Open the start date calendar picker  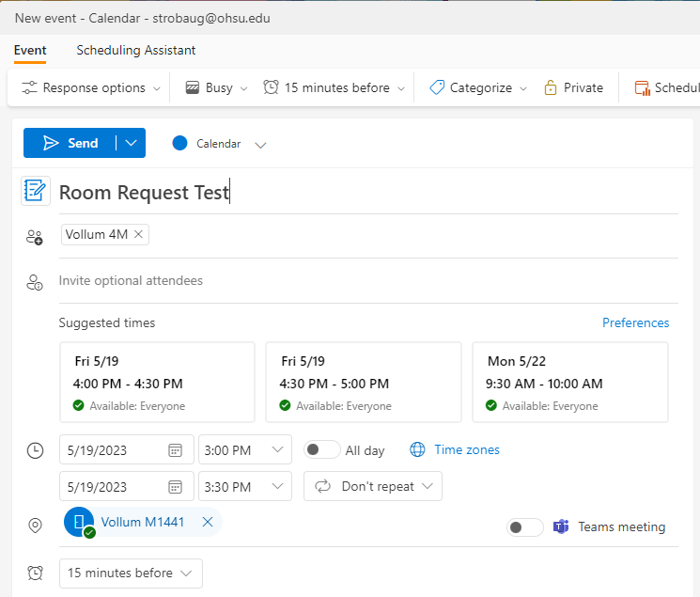click(175, 450)
